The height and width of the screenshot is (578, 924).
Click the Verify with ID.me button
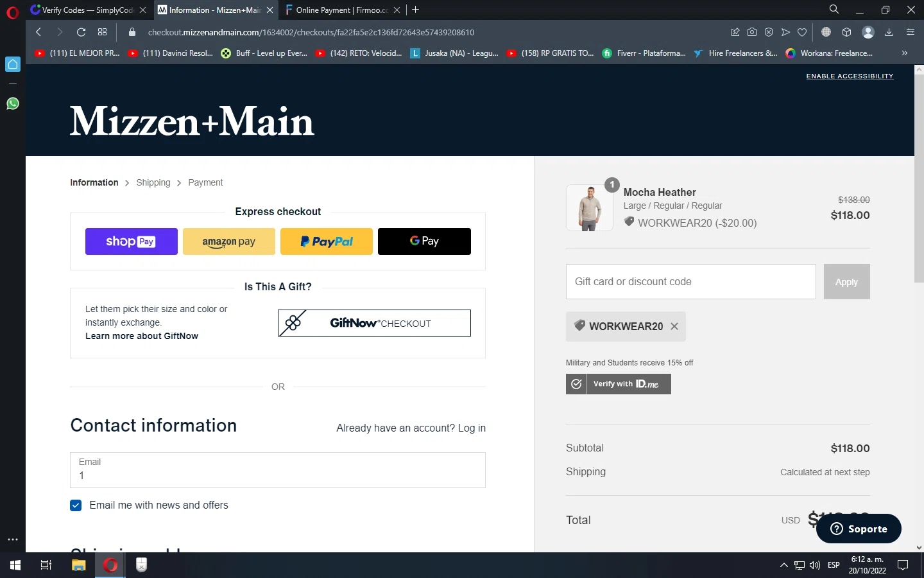(x=619, y=384)
